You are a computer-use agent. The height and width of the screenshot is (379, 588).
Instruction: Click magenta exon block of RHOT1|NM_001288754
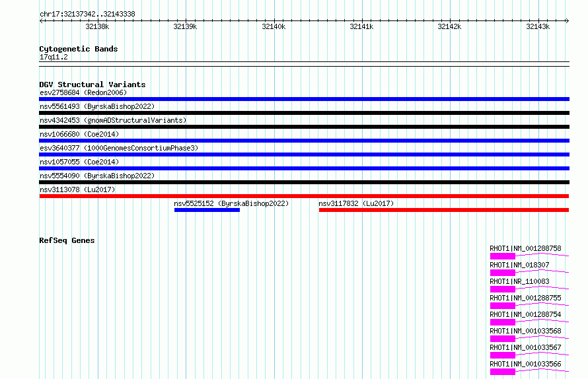[x=503, y=322]
